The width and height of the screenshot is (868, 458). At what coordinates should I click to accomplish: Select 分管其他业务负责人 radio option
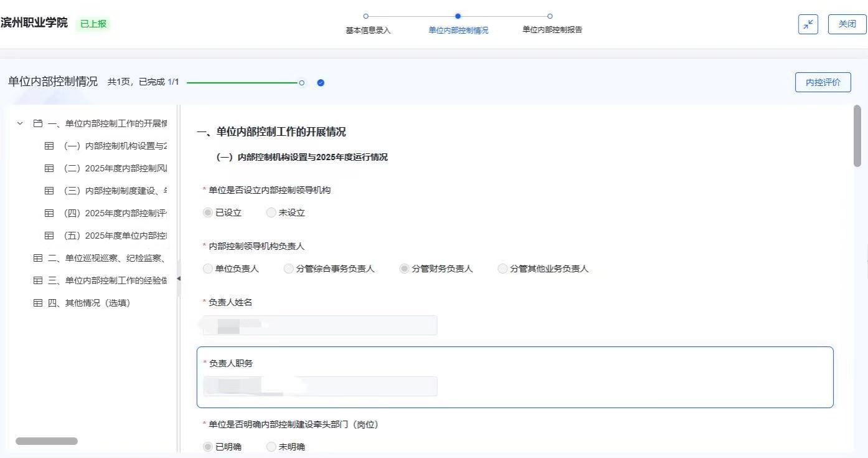(502, 269)
